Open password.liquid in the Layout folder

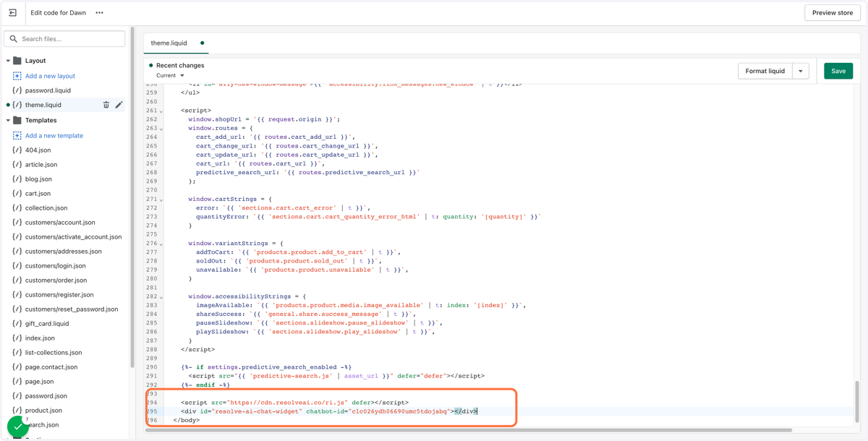click(x=48, y=90)
